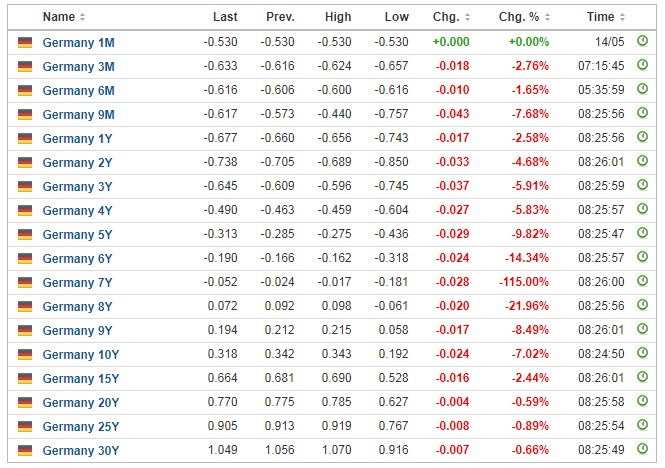Select the -21.96% change value
This screenshot has height=468, width=665.
526,306
